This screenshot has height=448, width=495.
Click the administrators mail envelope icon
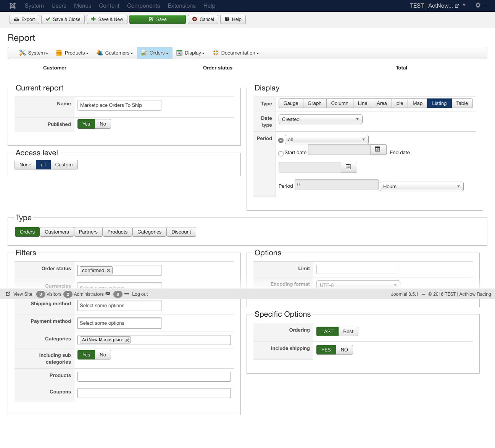click(108, 294)
